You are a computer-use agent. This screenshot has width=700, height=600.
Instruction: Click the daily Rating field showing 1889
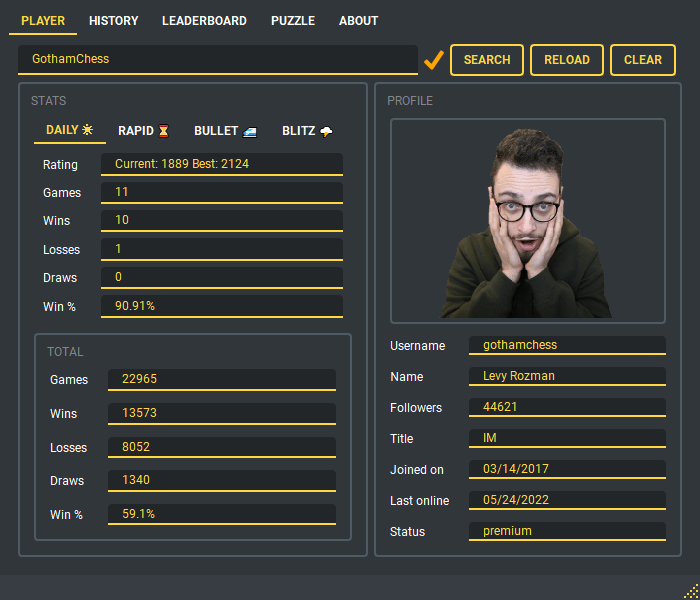pos(222,164)
